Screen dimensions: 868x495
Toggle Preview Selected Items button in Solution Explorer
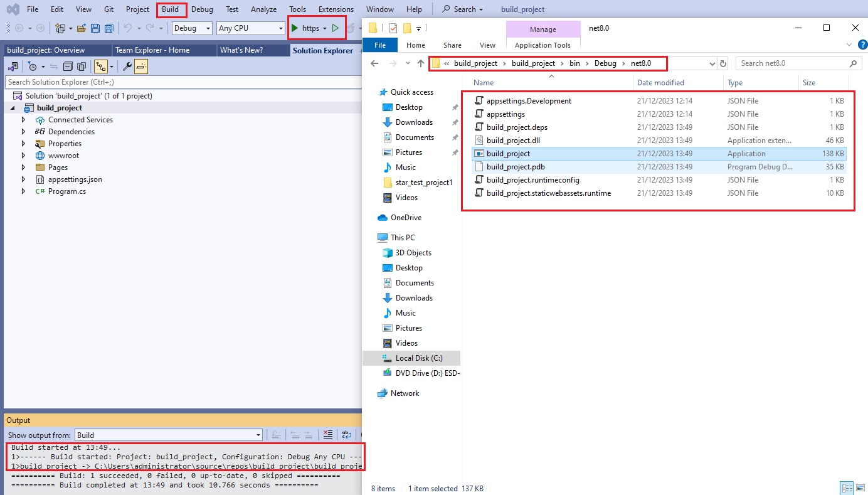(141, 67)
